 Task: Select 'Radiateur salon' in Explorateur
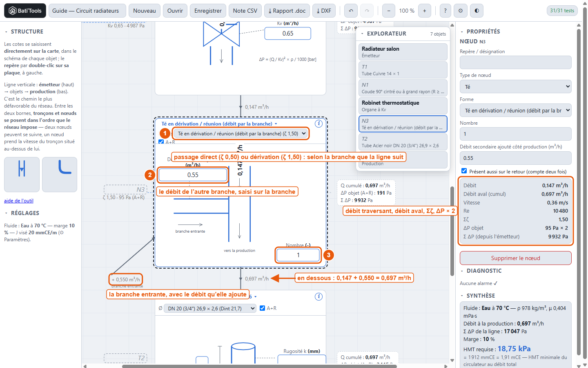[403, 52]
